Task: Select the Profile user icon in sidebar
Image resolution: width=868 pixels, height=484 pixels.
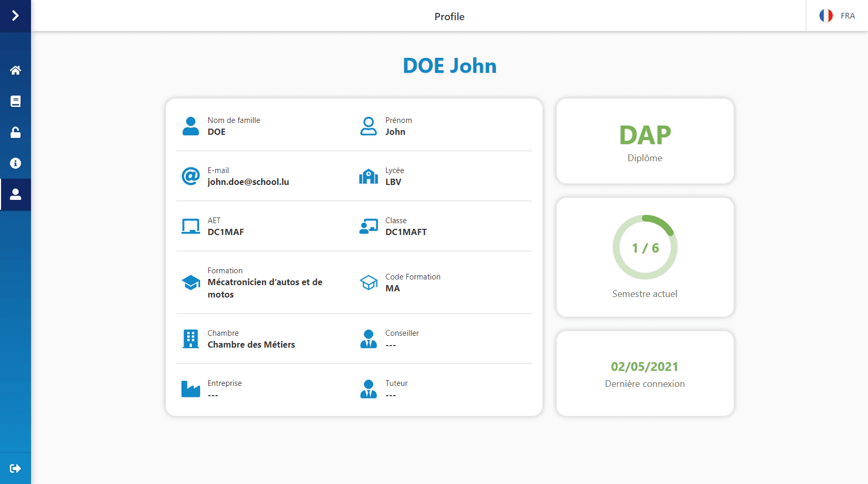Action: pos(16,194)
